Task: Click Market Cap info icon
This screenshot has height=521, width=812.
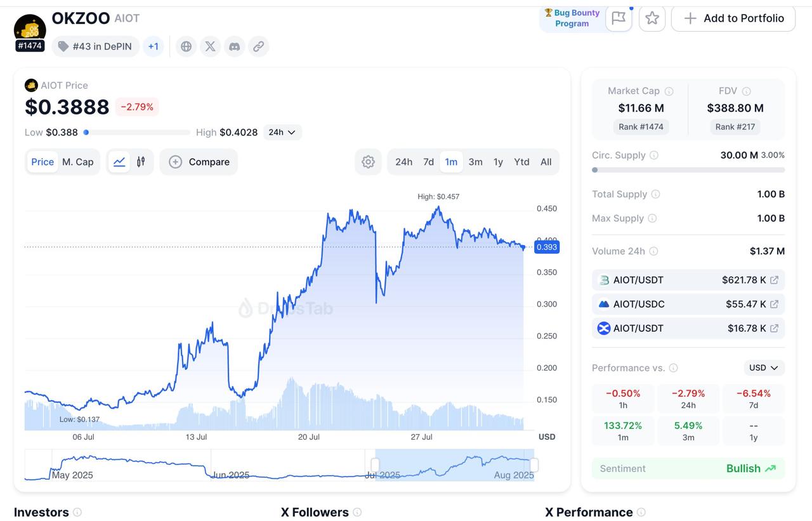Action: (x=669, y=91)
